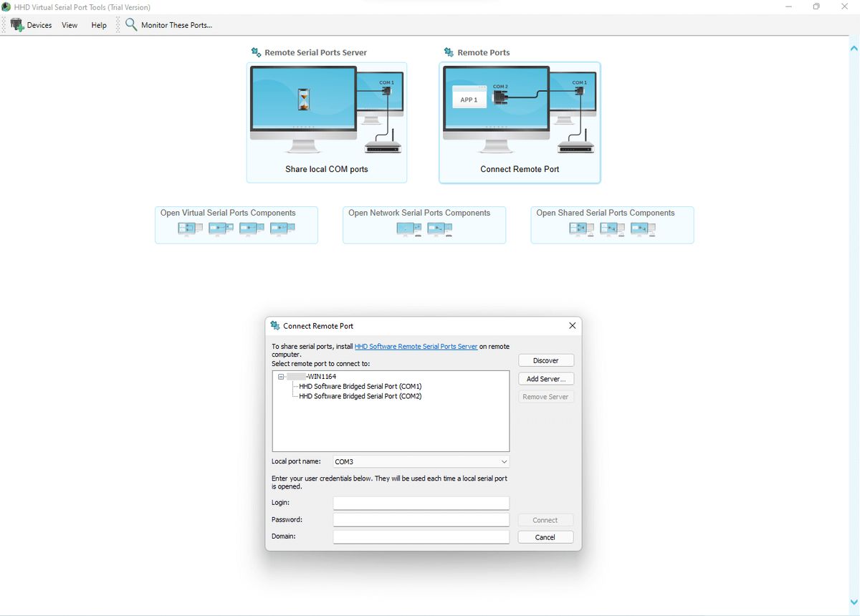Select HHD Software Bridged Serial Port (COM1)
The height and width of the screenshot is (616, 860).
pos(358,386)
